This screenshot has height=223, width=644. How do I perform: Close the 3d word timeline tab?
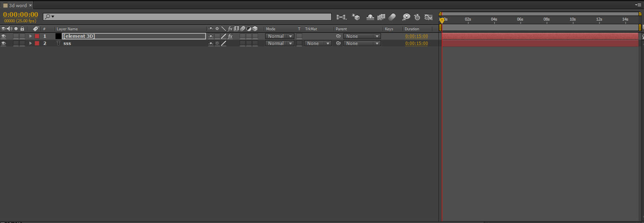[30, 5]
